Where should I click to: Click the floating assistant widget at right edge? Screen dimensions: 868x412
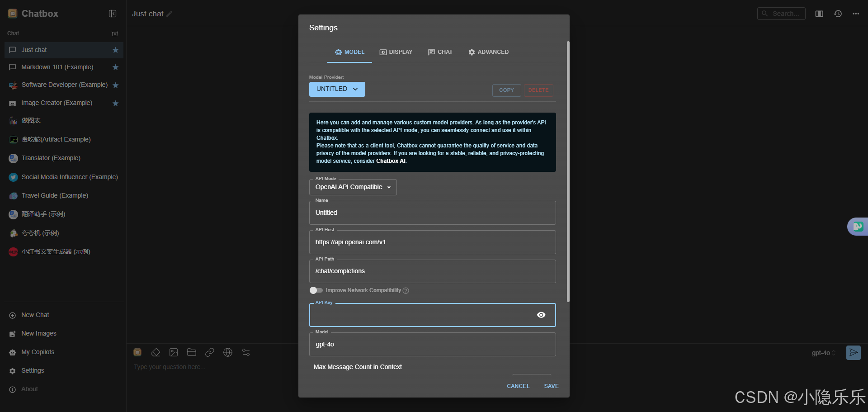tap(858, 227)
